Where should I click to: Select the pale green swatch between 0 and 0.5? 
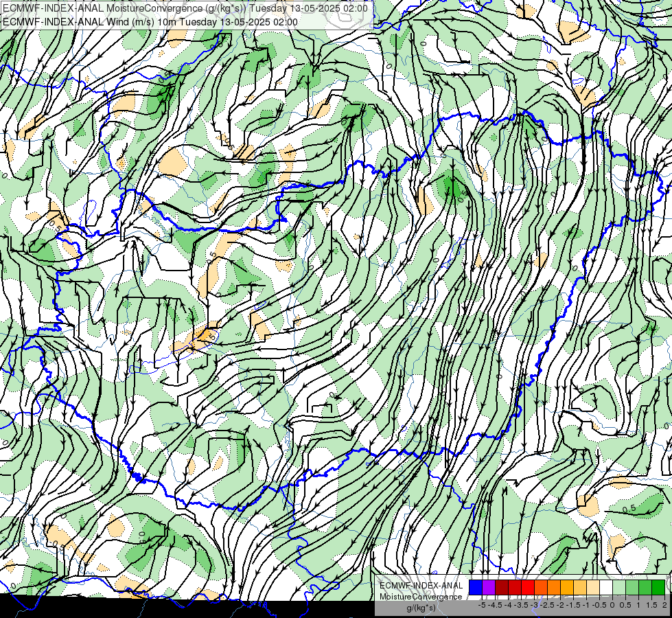[x=619, y=587]
